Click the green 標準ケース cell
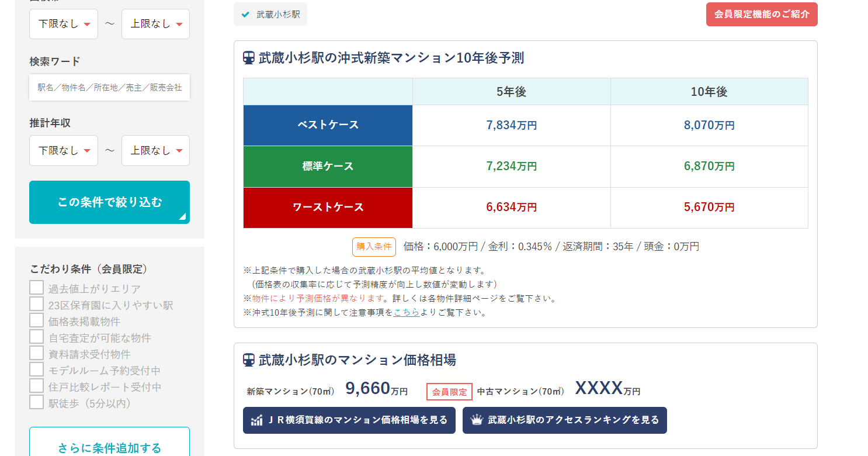Image resolution: width=868 pixels, height=456 pixels. (328, 166)
